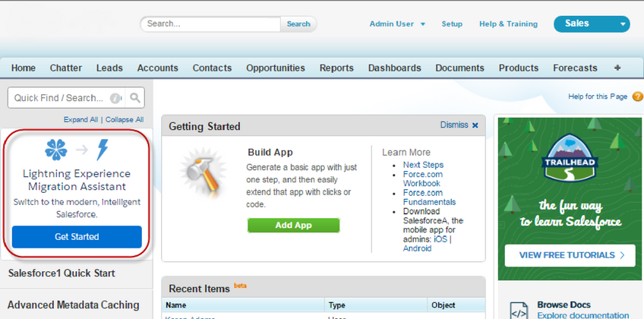The image size is (644, 319).
Task: Open the Forecasts tab
Action: coord(575,68)
